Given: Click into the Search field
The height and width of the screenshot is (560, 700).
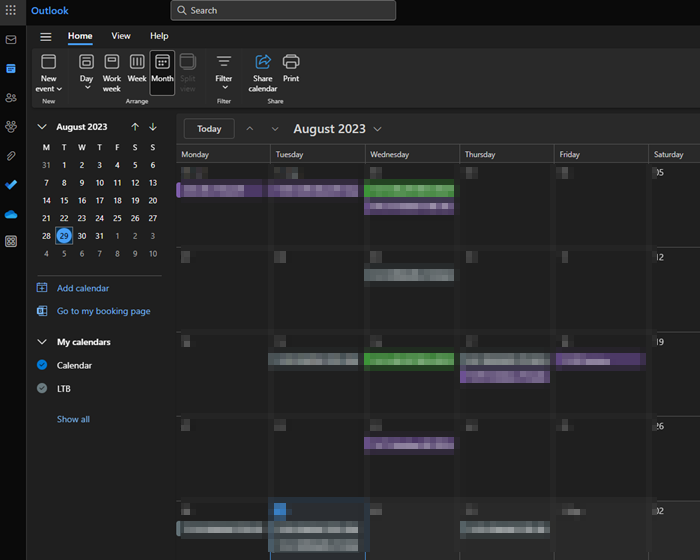Looking at the screenshot, I should [x=283, y=10].
